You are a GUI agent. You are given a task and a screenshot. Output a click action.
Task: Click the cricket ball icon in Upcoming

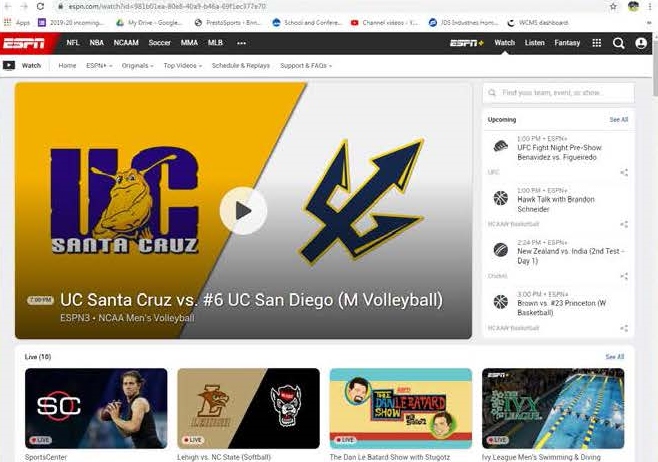tap(500, 250)
